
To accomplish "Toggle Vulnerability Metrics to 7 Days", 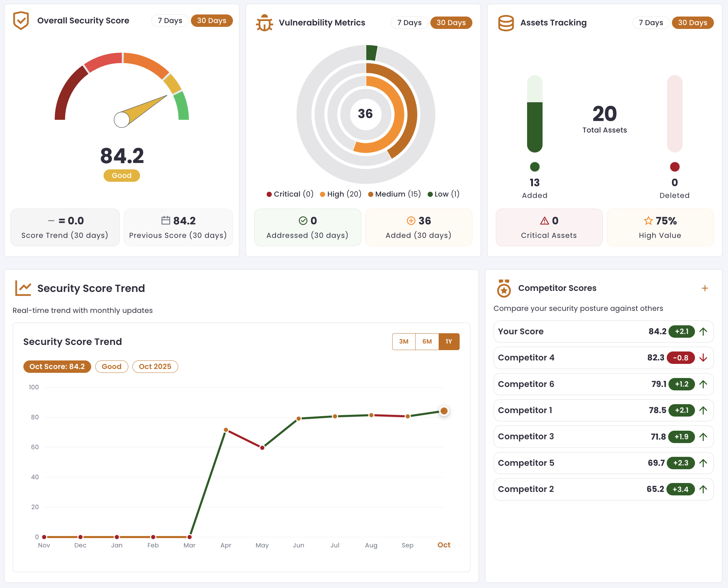I will coord(409,22).
